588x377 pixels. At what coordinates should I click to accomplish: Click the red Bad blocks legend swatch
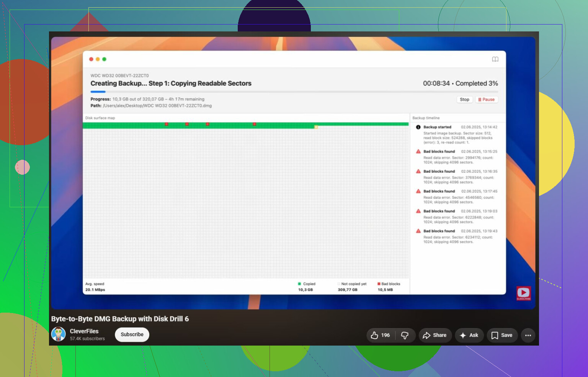(x=379, y=284)
